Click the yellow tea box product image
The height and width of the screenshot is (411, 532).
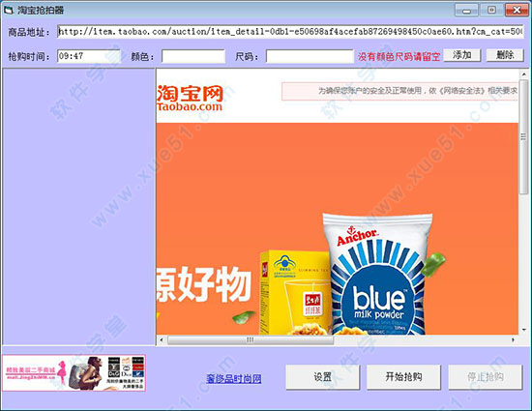tap(295, 293)
